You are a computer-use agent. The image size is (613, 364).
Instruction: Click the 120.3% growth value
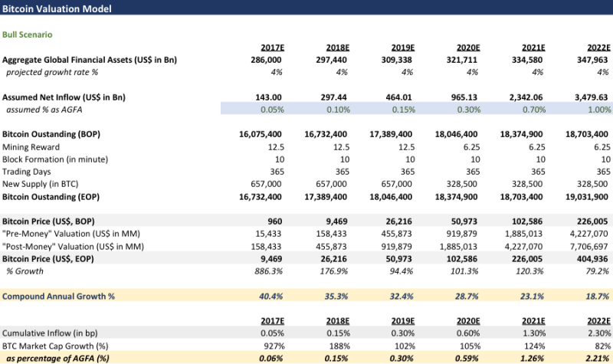click(529, 271)
